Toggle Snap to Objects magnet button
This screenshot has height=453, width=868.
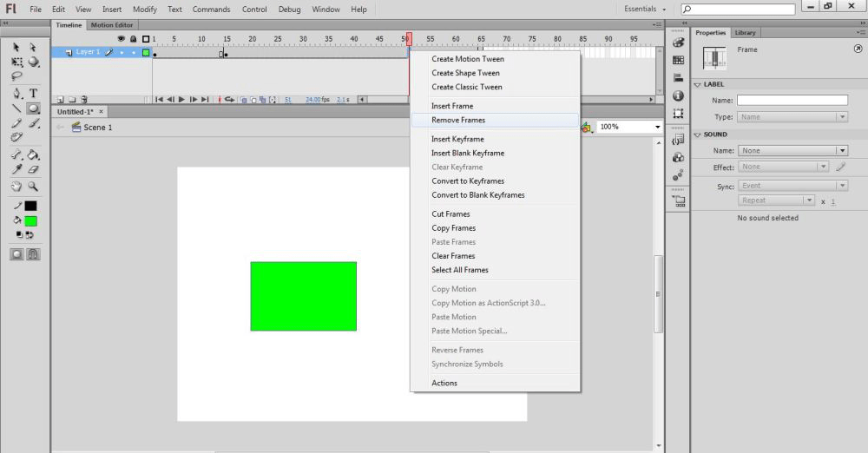(34, 254)
